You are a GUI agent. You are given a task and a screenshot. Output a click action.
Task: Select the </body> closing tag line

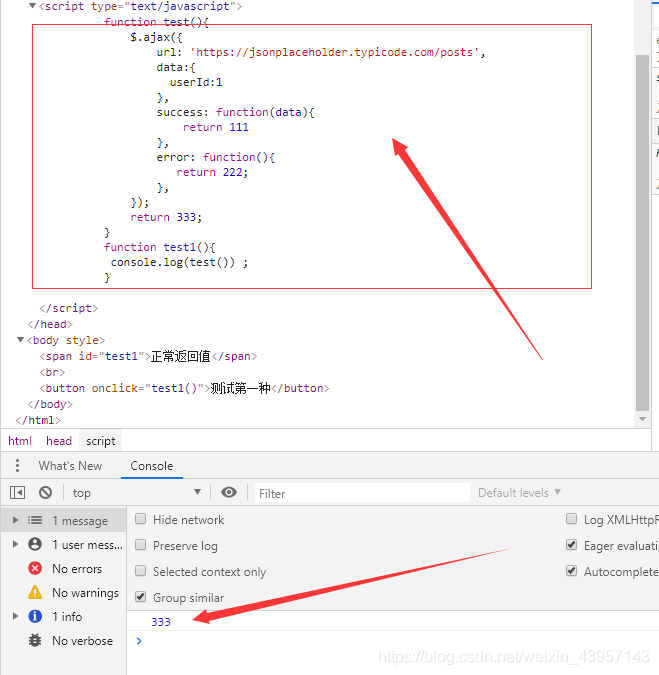click(50, 404)
